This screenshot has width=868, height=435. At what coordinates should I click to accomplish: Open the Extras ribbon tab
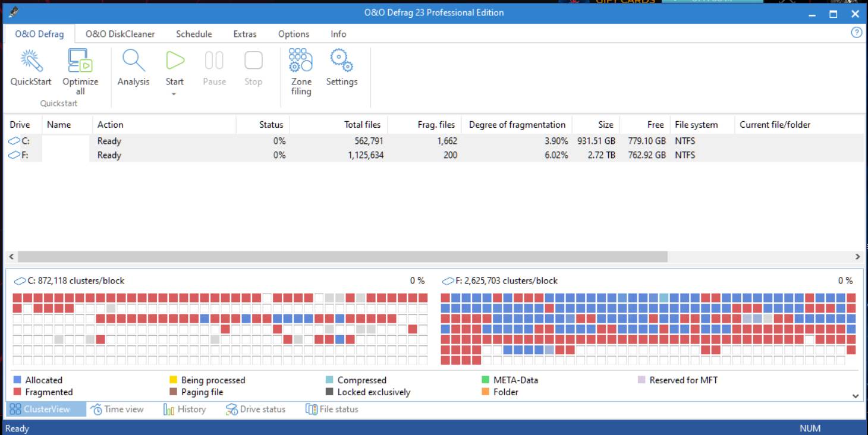click(x=245, y=34)
